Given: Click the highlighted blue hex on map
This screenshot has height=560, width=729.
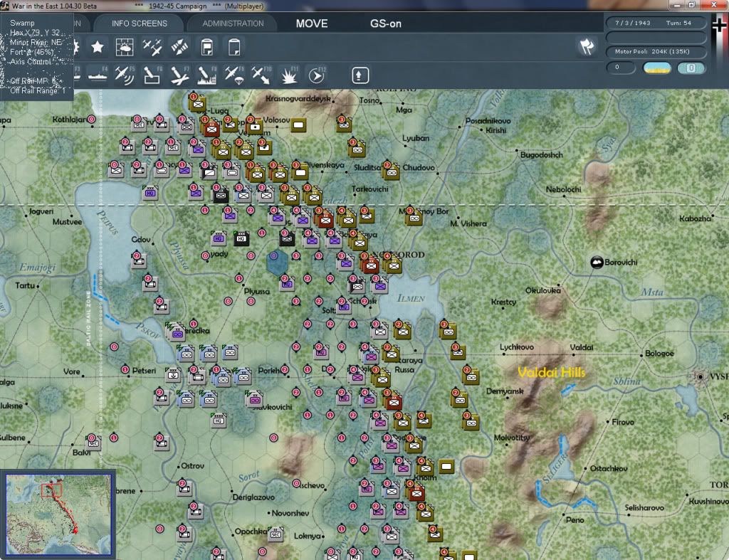Looking at the screenshot, I should 277,262.
